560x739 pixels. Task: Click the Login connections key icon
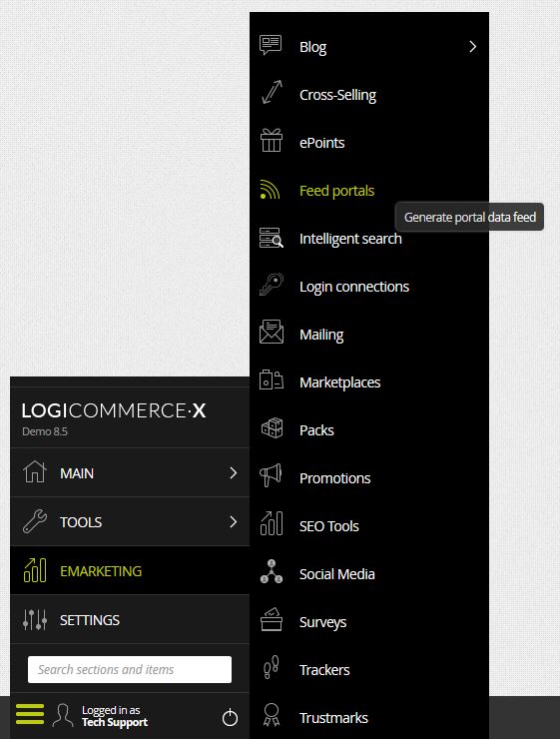tap(272, 285)
